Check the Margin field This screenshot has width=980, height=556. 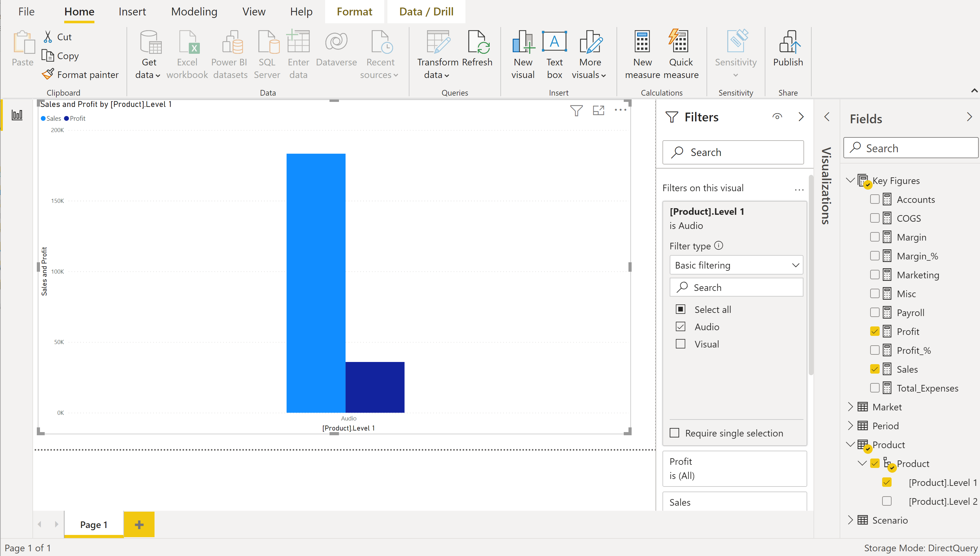(x=875, y=237)
